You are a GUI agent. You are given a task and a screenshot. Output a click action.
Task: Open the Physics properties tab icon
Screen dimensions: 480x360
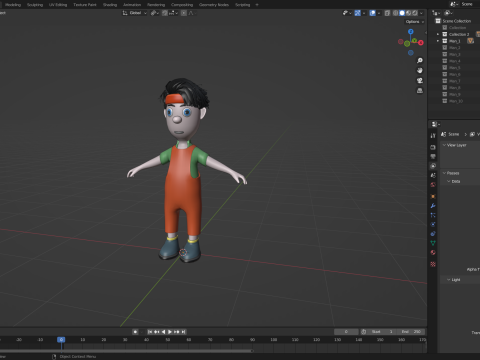click(x=433, y=224)
